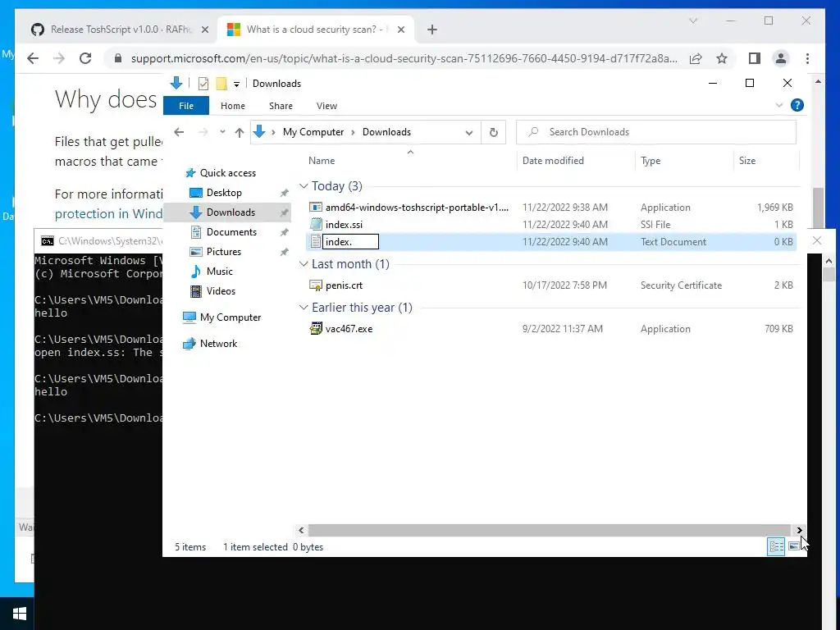
Task: Select the penis.crt certificate file
Action: (x=551, y=285)
